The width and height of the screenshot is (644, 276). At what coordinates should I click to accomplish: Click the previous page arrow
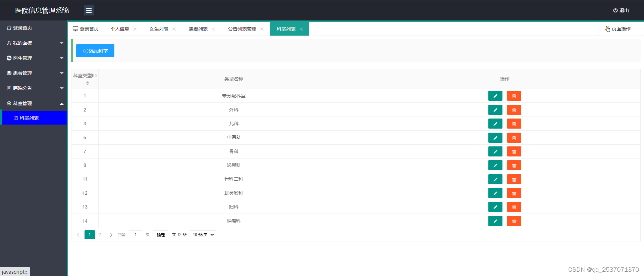pos(78,235)
